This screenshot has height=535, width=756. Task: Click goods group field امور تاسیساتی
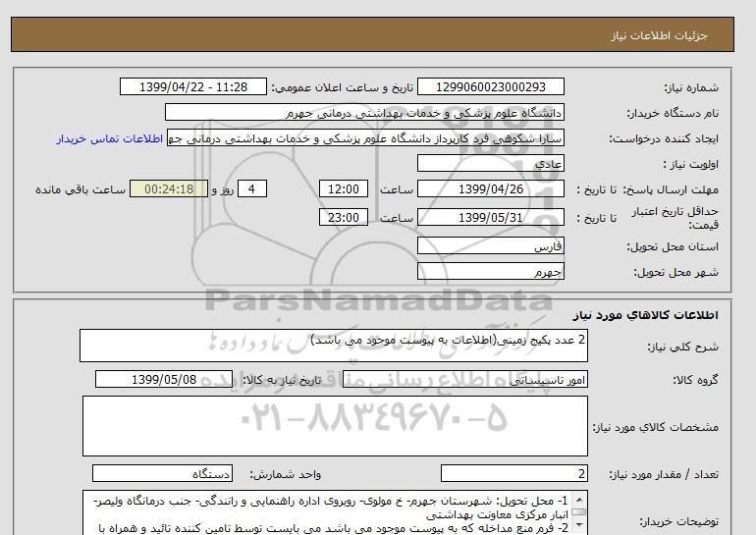pyautogui.click(x=464, y=379)
